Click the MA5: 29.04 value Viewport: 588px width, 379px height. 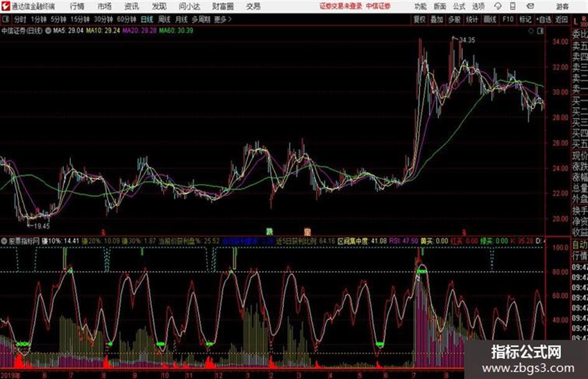68,30
